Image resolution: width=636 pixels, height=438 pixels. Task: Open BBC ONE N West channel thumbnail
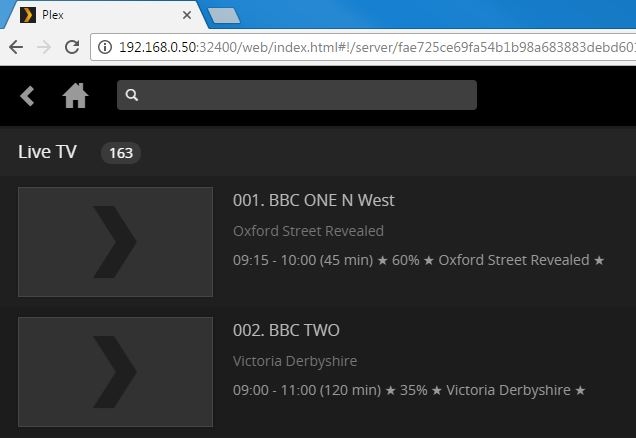click(116, 242)
